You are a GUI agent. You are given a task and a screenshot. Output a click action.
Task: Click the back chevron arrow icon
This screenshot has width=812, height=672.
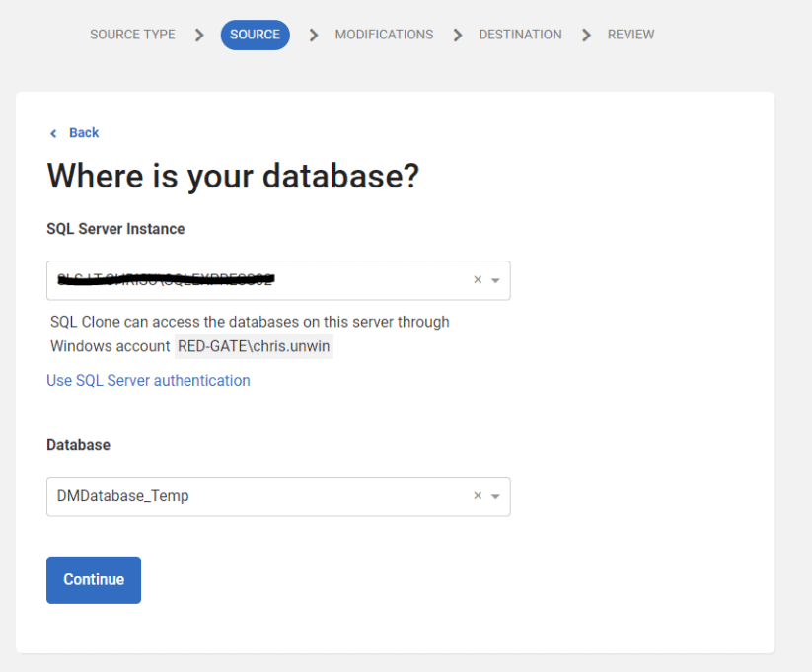(x=53, y=133)
